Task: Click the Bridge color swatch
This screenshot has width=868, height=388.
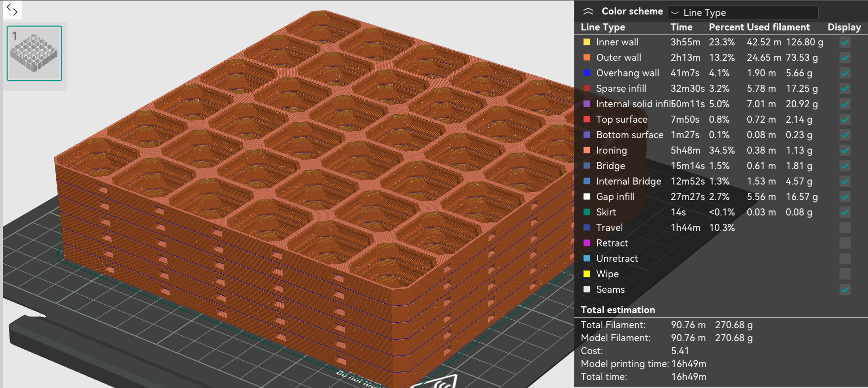Action: click(x=587, y=166)
